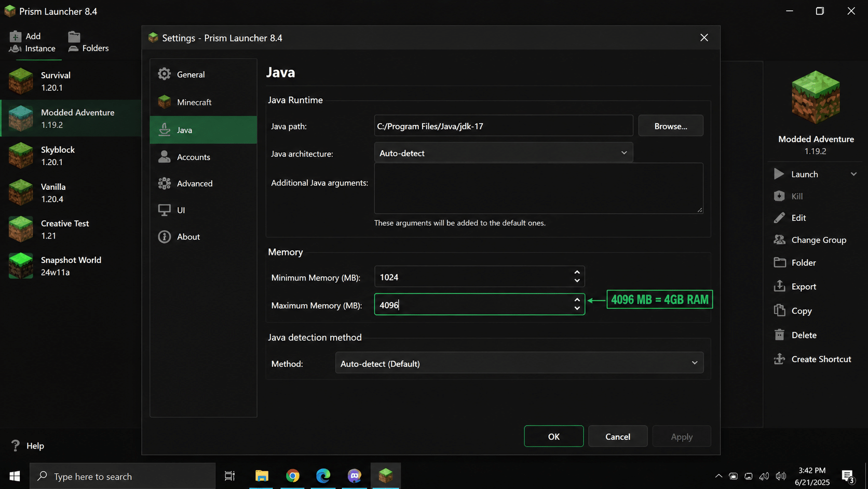The width and height of the screenshot is (868, 489).
Task: Select the Skyblock instance
Action: click(71, 155)
